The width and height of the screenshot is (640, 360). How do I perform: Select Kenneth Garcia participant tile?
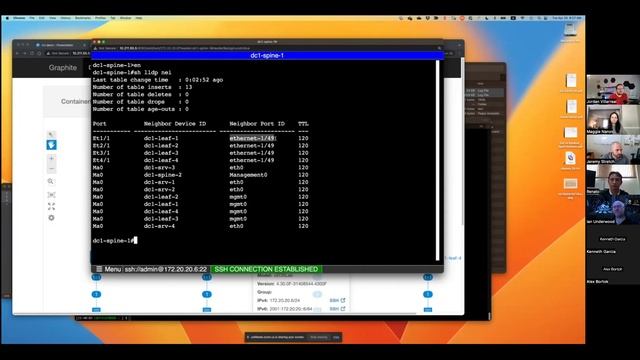(x=613, y=240)
